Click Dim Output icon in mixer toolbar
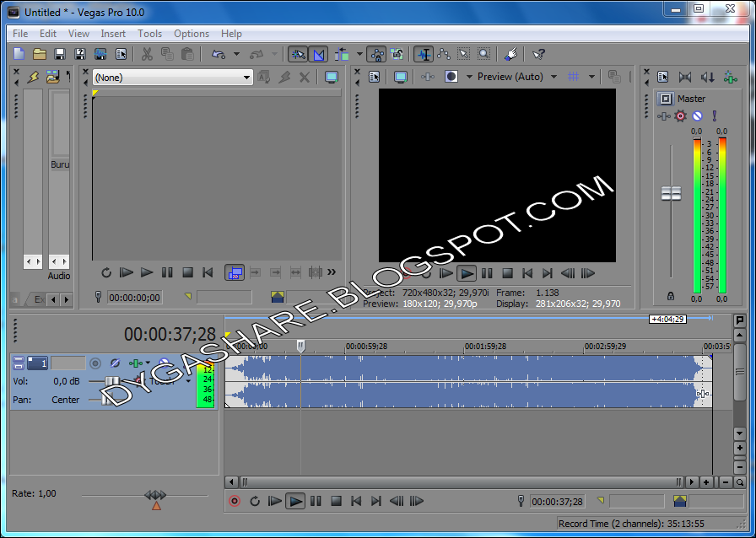Viewport: 756px width, 538px height. click(x=707, y=77)
